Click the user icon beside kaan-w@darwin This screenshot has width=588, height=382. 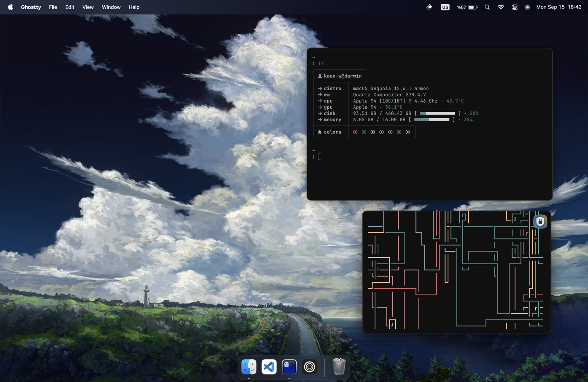[320, 76]
